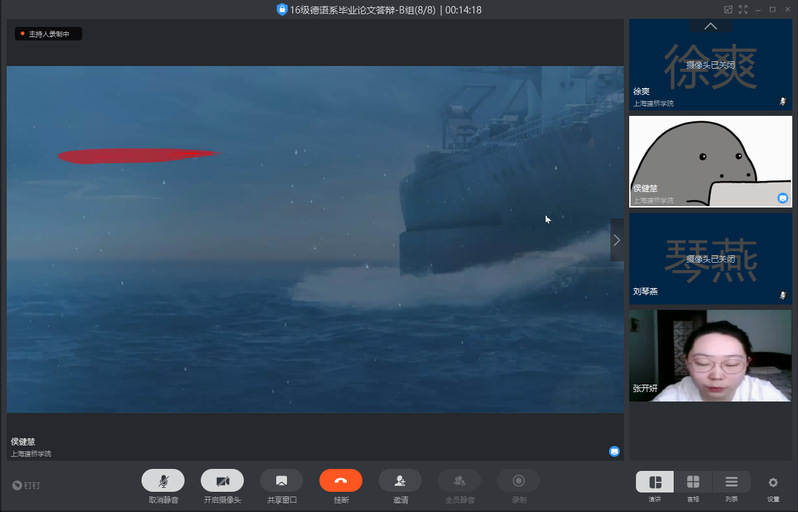The image size is (798, 512).
Task: Collapse the participant sidebar with right chevron
Action: tap(616, 240)
